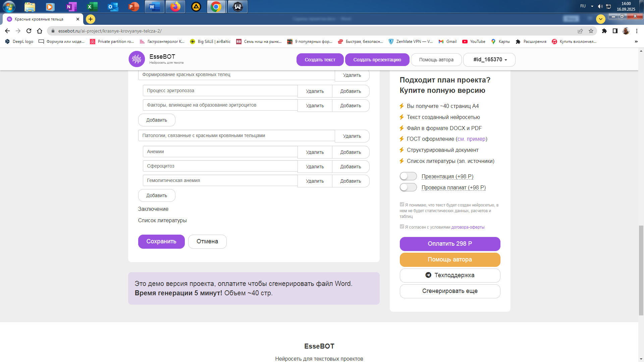Open the см. пример link

tap(471, 139)
